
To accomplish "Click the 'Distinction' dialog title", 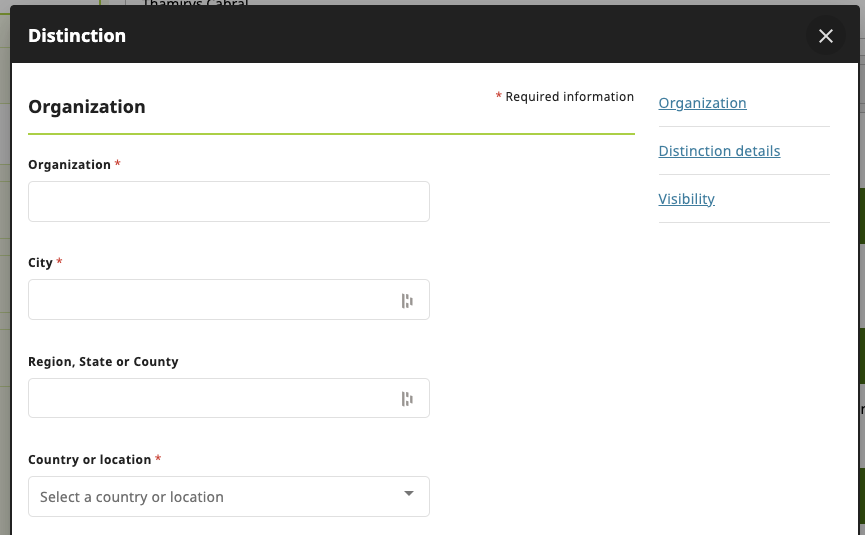I will click(x=77, y=36).
